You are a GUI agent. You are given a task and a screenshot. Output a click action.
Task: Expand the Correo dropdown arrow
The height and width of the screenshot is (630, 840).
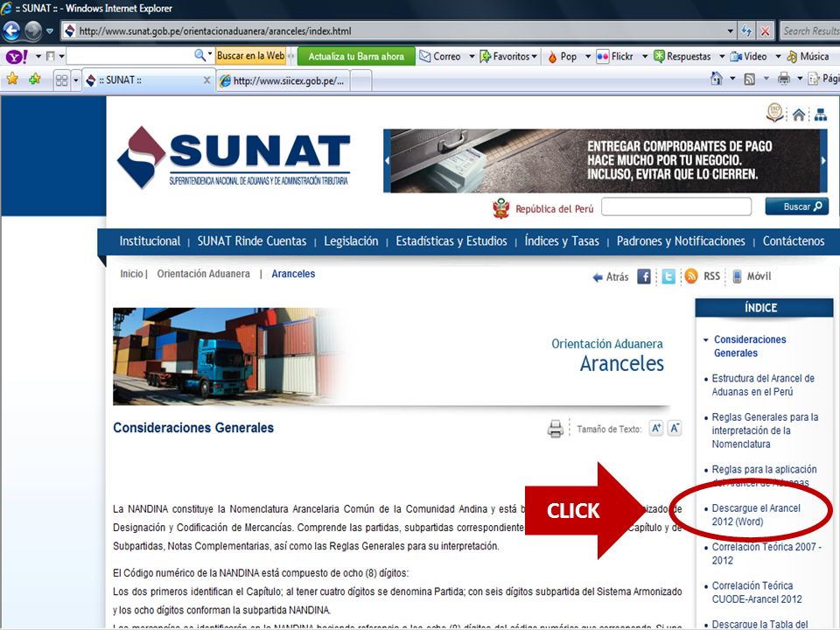coord(472,56)
